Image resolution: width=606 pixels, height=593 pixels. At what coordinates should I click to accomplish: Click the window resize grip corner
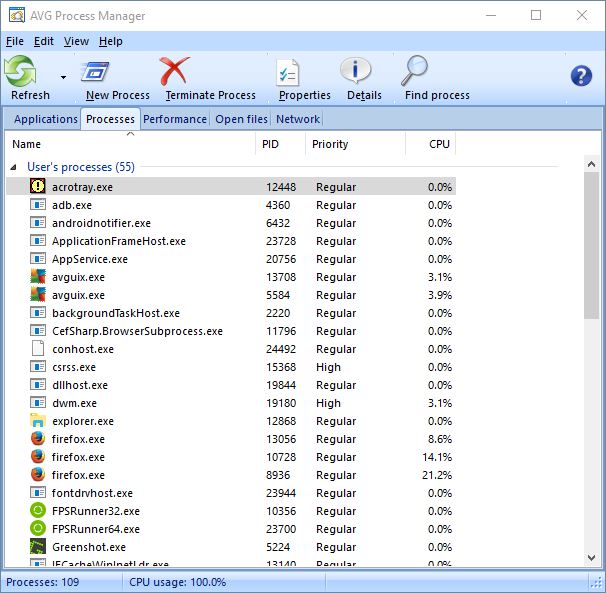(597, 582)
